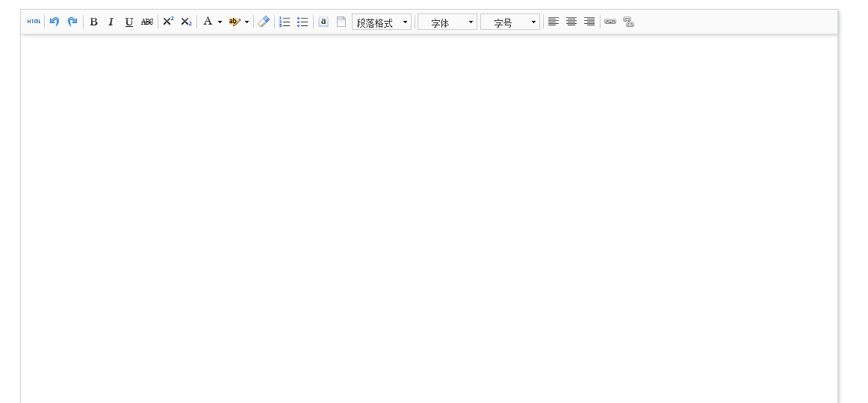
Task: Click the blank document icon
Action: pyautogui.click(x=341, y=22)
